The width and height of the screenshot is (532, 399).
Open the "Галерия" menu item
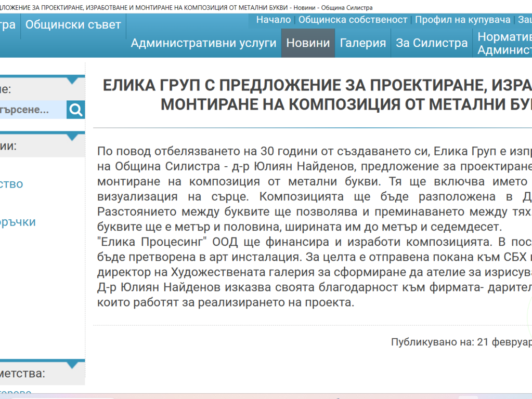tap(362, 43)
